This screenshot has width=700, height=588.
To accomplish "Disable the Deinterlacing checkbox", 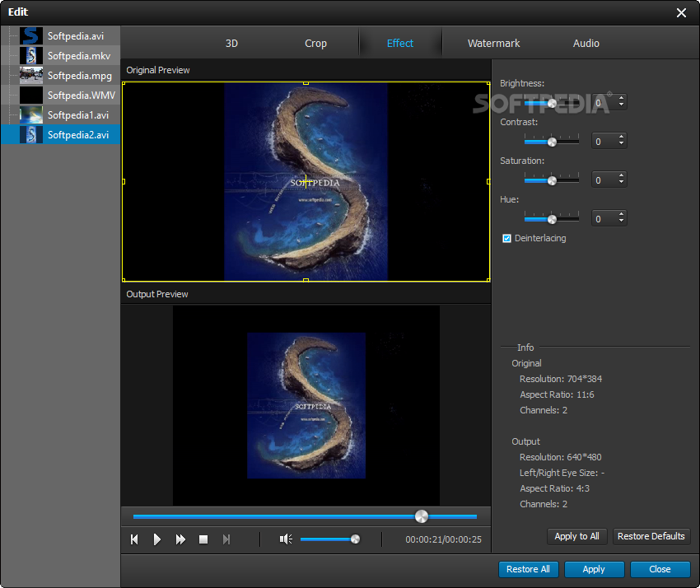I will (507, 239).
